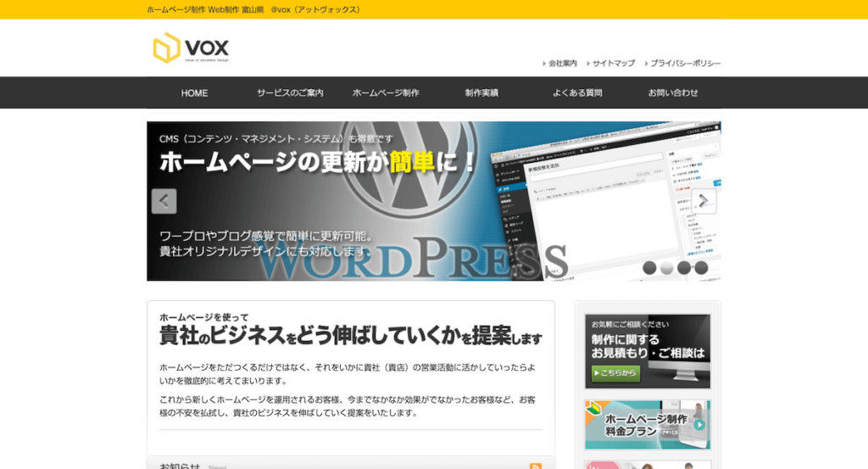Select the first slideshow pagination dot

[x=649, y=268]
